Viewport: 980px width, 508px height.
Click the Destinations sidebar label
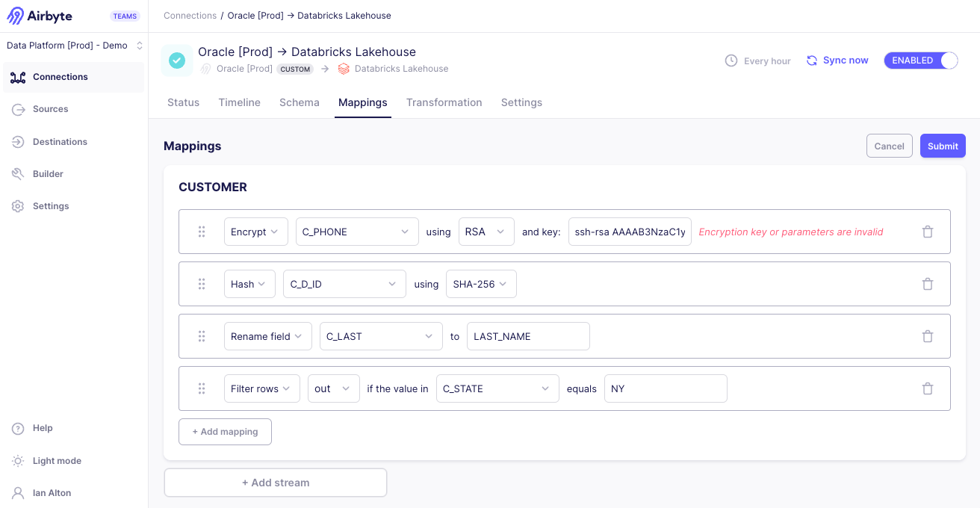click(x=60, y=142)
